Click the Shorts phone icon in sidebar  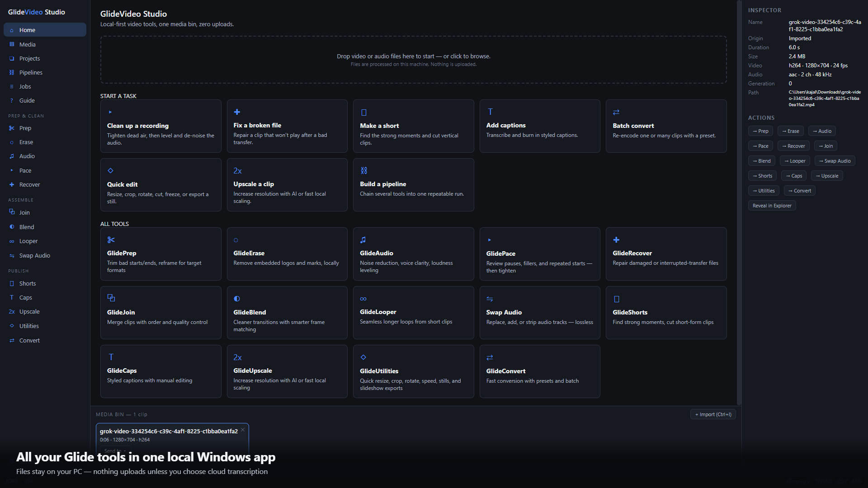(x=12, y=283)
